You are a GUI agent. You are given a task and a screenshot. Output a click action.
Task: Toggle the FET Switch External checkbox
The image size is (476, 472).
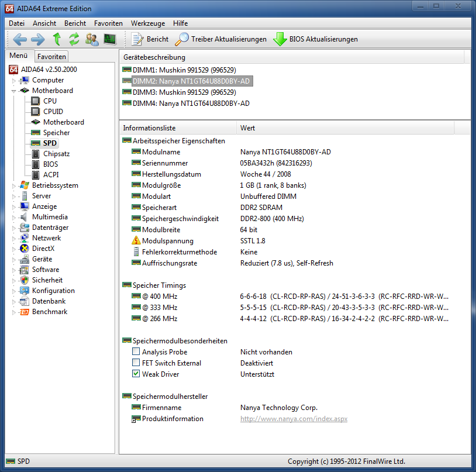pyautogui.click(x=136, y=363)
